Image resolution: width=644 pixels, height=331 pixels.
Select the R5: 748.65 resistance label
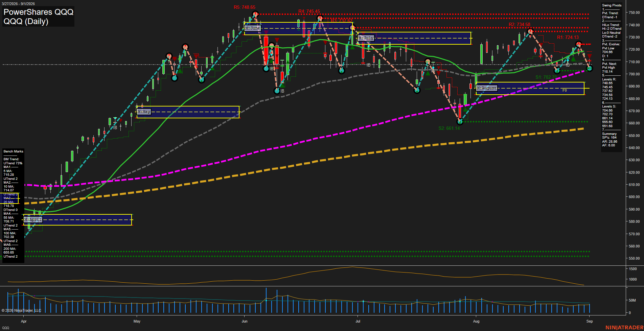click(x=245, y=7)
